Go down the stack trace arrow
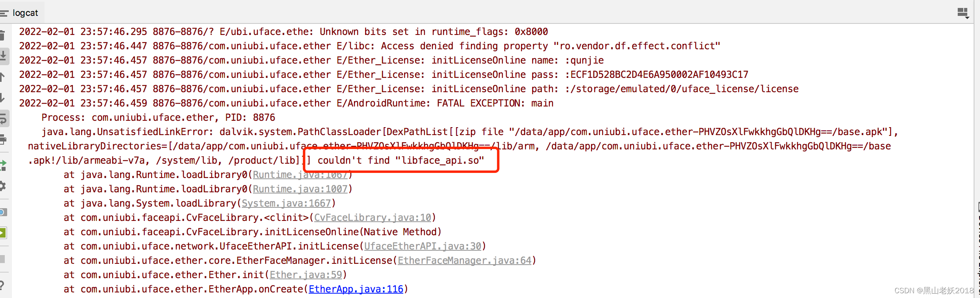Viewport: 980px width, 298px height. pos(2,97)
